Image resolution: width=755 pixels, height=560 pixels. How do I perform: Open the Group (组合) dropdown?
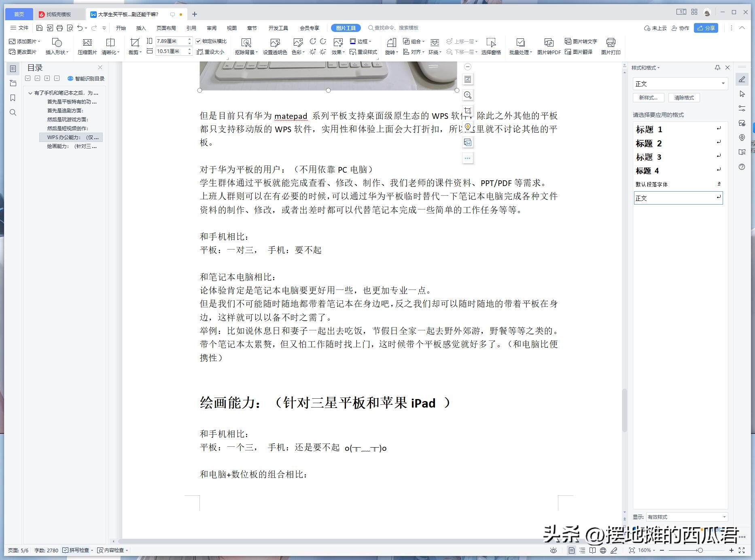click(414, 41)
